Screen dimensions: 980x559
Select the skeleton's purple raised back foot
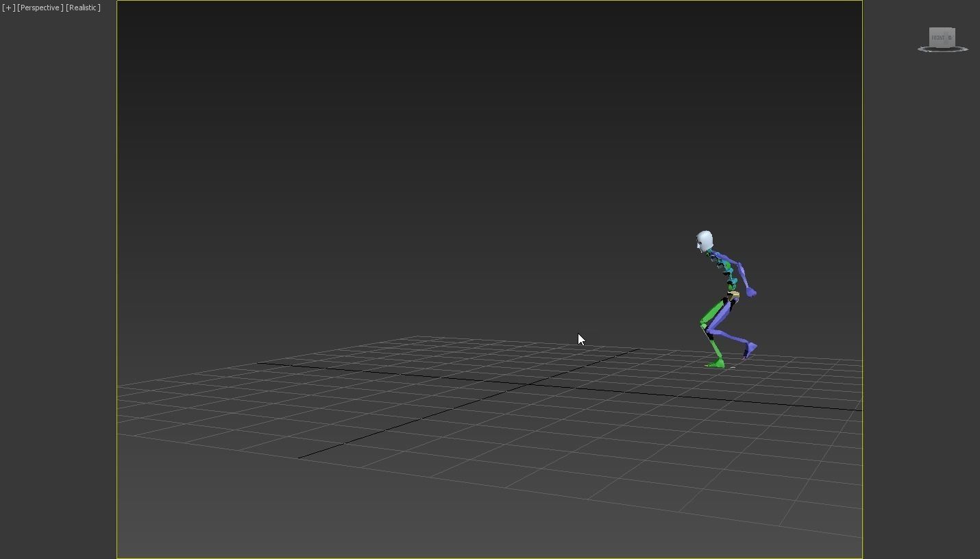pyautogui.click(x=750, y=350)
